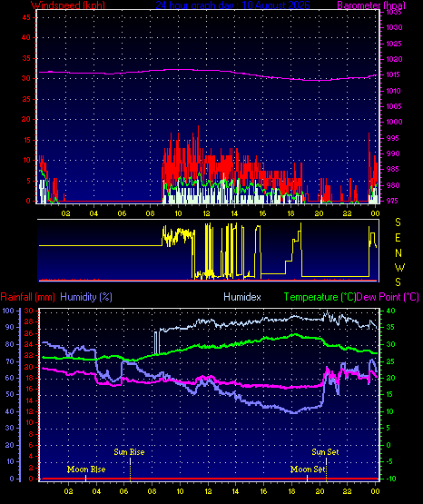The width and height of the screenshot is (423, 504).
Task: Click the Windspeed (kph) axis label
Action: [68, 5]
